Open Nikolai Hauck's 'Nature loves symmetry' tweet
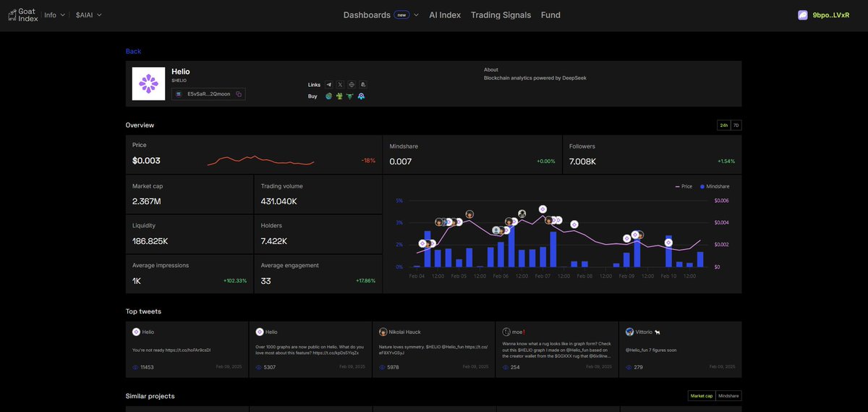Viewport: 868px width, 412px height. point(434,350)
